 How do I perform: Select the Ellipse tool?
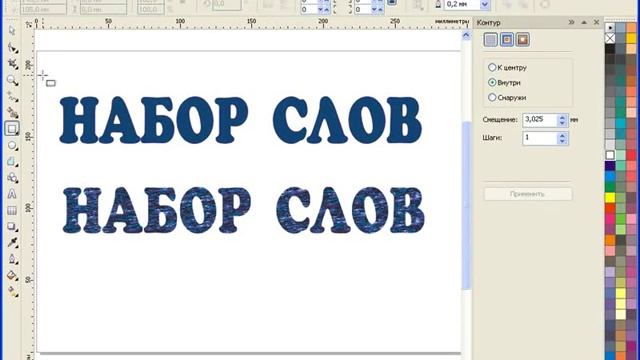tap(12, 145)
